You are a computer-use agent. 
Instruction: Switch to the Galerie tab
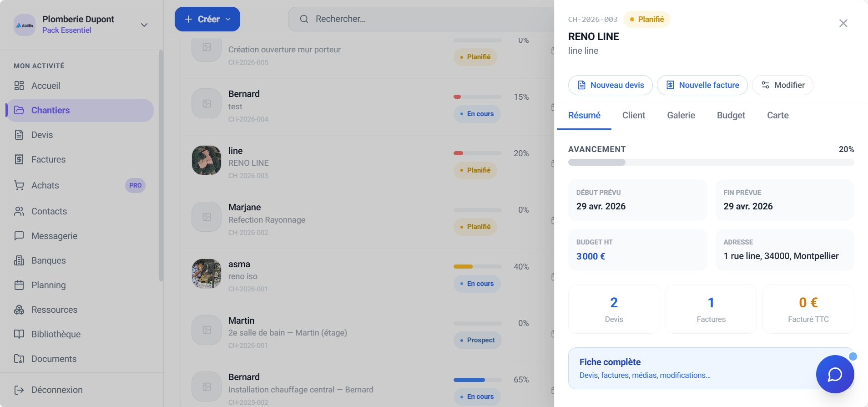tap(681, 115)
